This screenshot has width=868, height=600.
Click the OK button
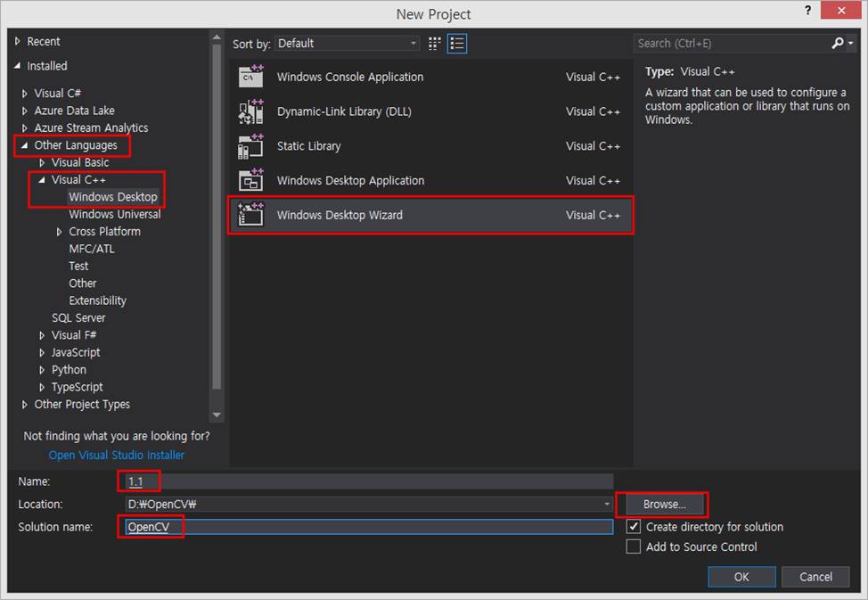tap(741, 577)
